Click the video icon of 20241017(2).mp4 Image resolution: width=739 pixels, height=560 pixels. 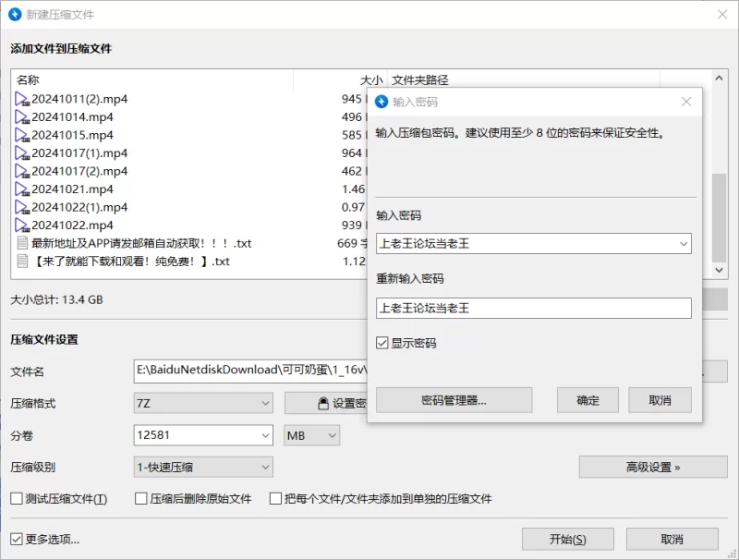(22, 171)
